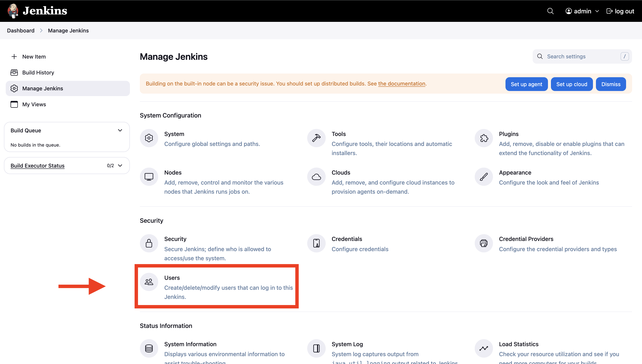Click 'No builds in the queue.' text
642x364 pixels.
(x=35, y=145)
